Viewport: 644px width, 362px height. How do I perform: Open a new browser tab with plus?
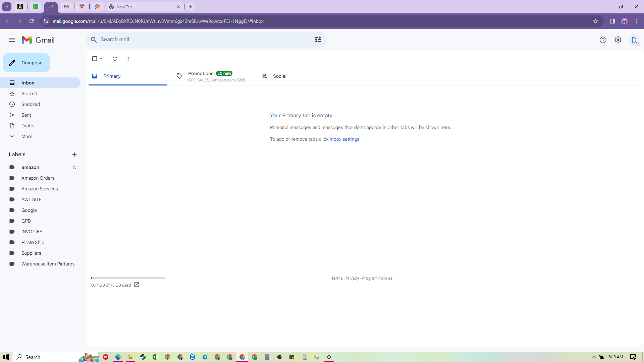tap(191, 7)
